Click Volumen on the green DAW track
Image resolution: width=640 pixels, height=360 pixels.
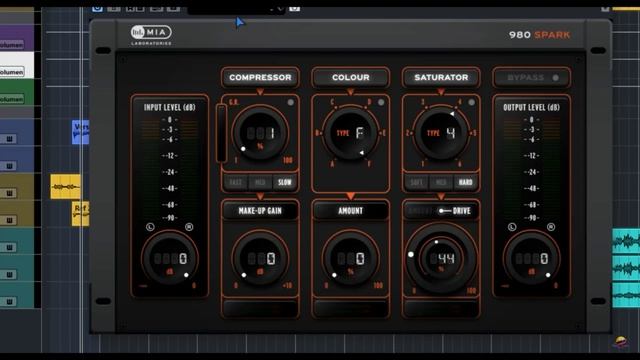(x=11, y=99)
